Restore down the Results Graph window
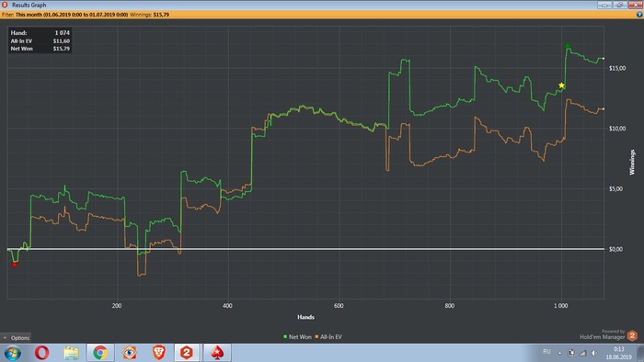 click(x=619, y=5)
